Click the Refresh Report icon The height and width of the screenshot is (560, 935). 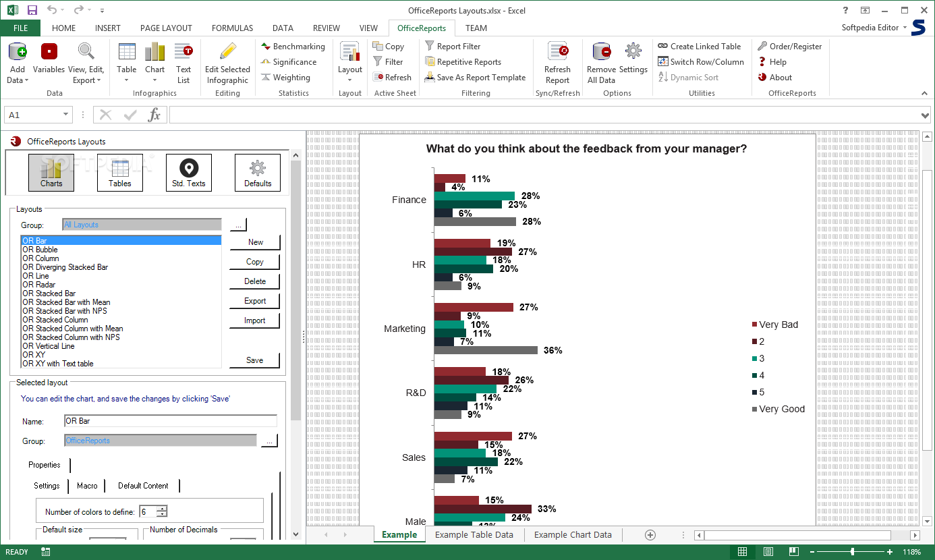[x=558, y=52]
